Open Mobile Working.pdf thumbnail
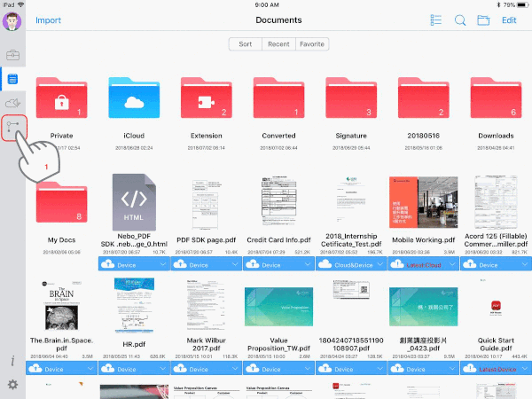This screenshot has height=399, width=532. pyautogui.click(x=424, y=202)
